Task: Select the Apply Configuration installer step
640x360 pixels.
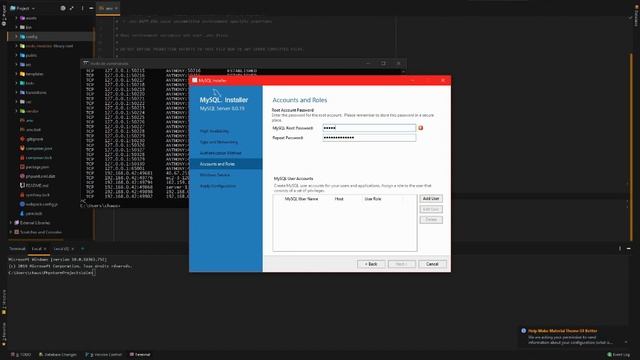Action: tap(218, 186)
